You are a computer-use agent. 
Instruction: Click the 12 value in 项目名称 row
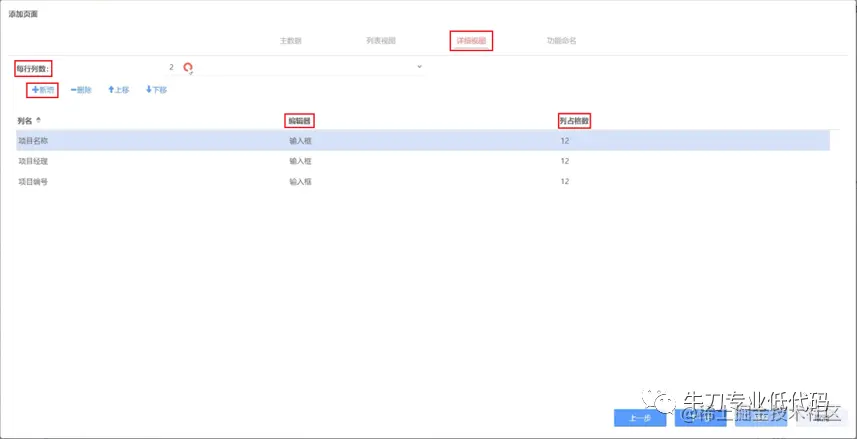565,141
